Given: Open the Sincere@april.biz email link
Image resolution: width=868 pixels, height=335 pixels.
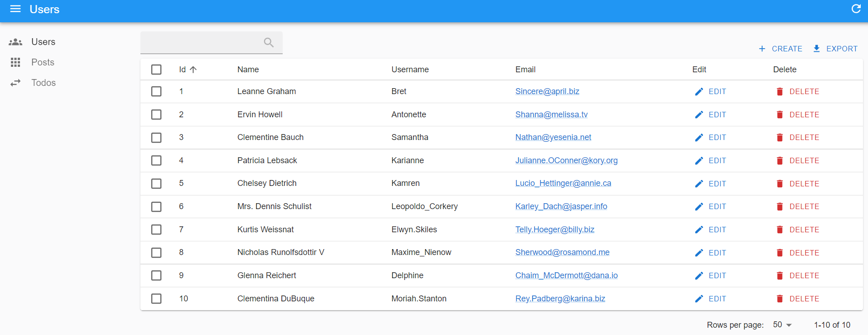Looking at the screenshot, I should pos(547,91).
